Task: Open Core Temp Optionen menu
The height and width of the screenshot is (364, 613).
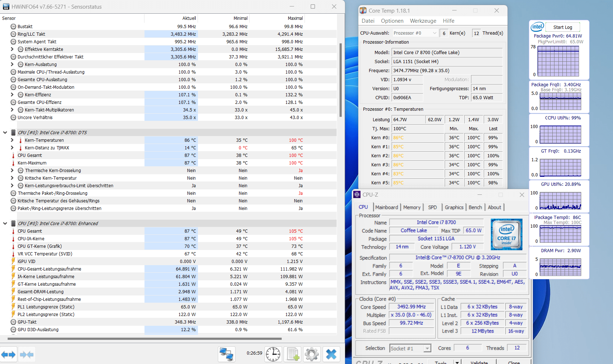Action: 392,21
